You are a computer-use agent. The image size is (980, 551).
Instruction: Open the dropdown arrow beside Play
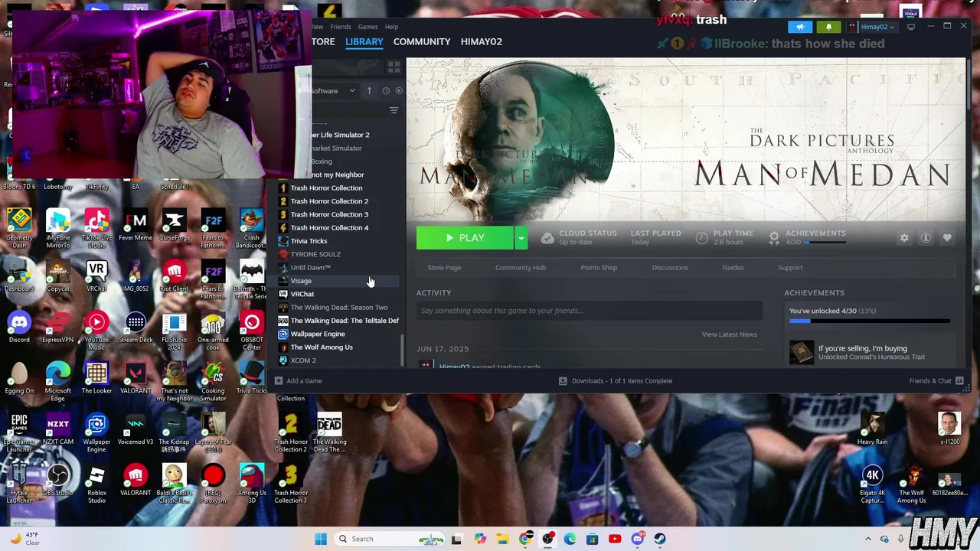click(x=521, y=238)
